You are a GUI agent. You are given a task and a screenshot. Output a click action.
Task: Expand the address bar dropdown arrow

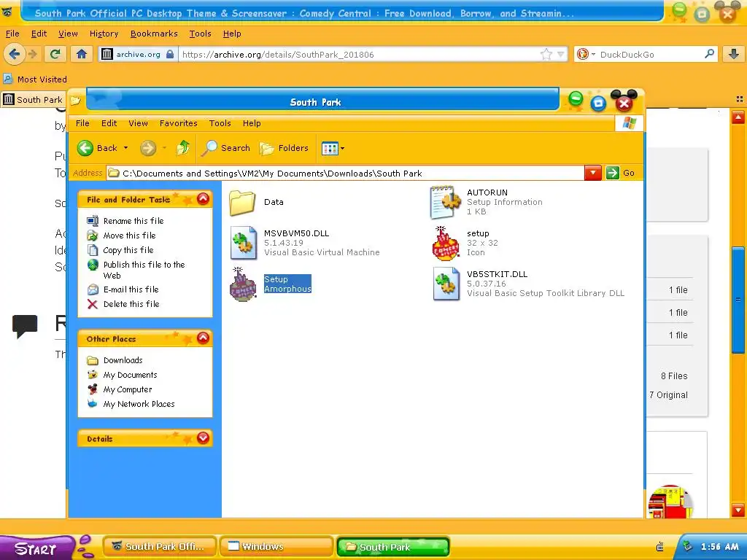tap(592, 173)
